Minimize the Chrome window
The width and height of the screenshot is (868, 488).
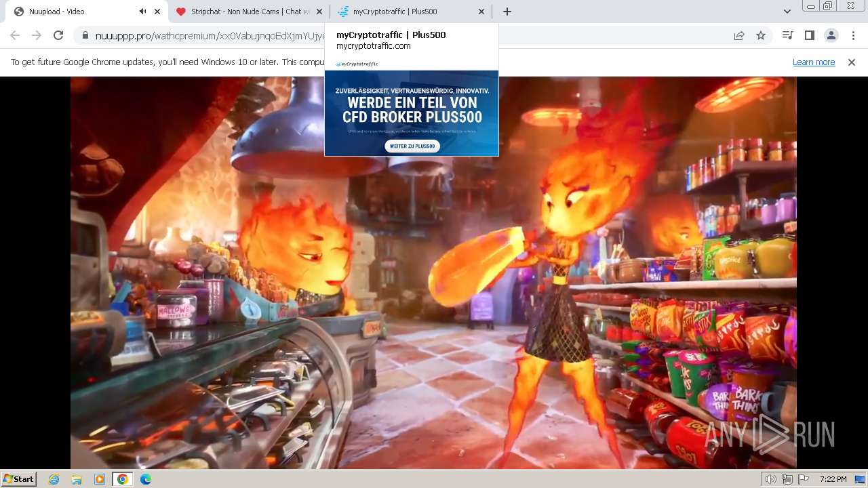(x=811, y=6)
